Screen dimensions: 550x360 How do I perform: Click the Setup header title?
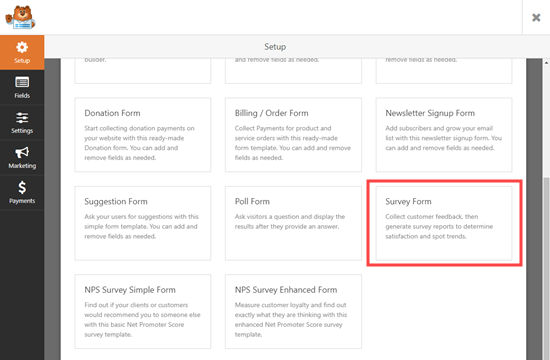[275, 47]
